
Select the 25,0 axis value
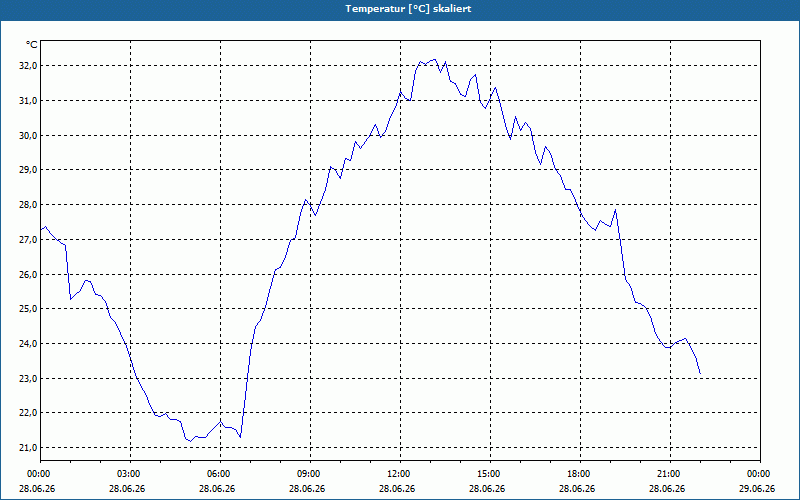tap(29, 309)
